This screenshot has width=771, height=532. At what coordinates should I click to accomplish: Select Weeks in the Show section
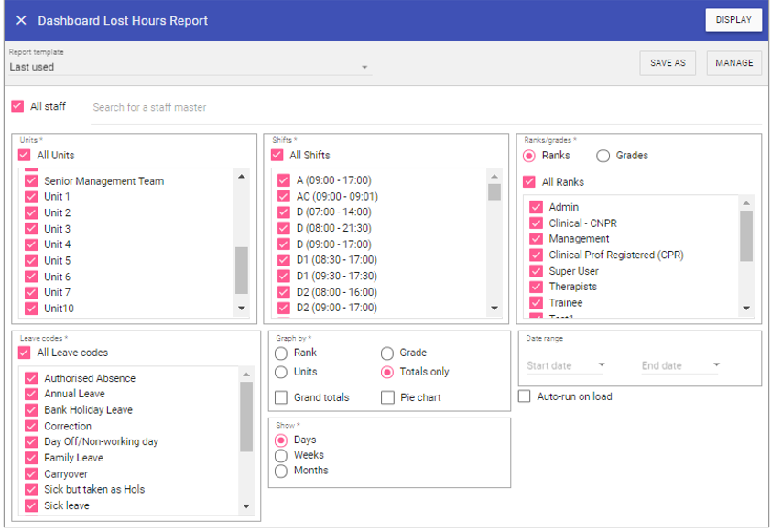pos(281,455)
